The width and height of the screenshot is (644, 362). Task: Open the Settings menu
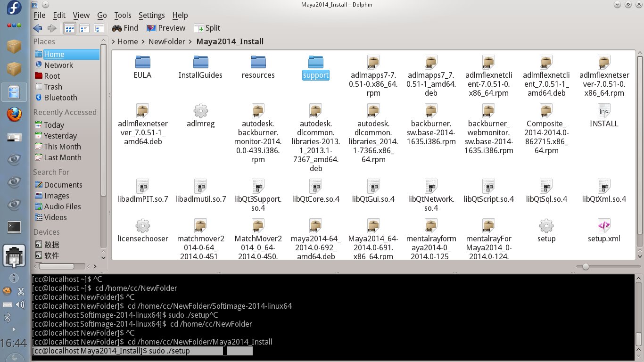tap(152, 15)
